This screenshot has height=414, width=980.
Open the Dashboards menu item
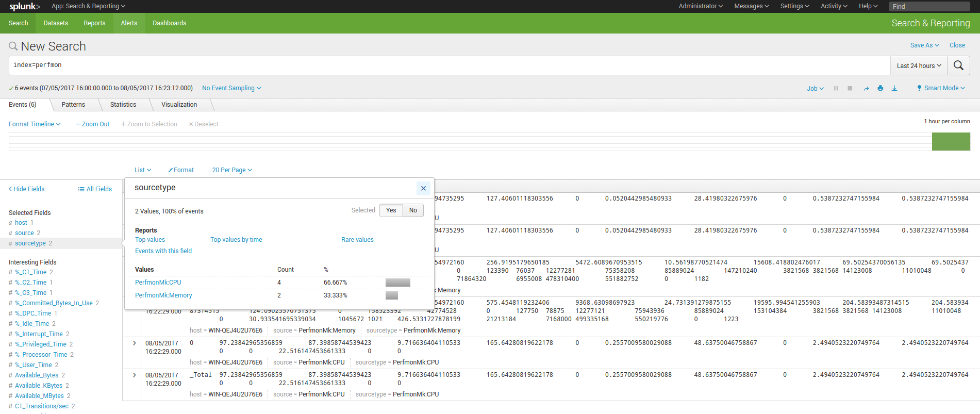[x=169, y=23]
